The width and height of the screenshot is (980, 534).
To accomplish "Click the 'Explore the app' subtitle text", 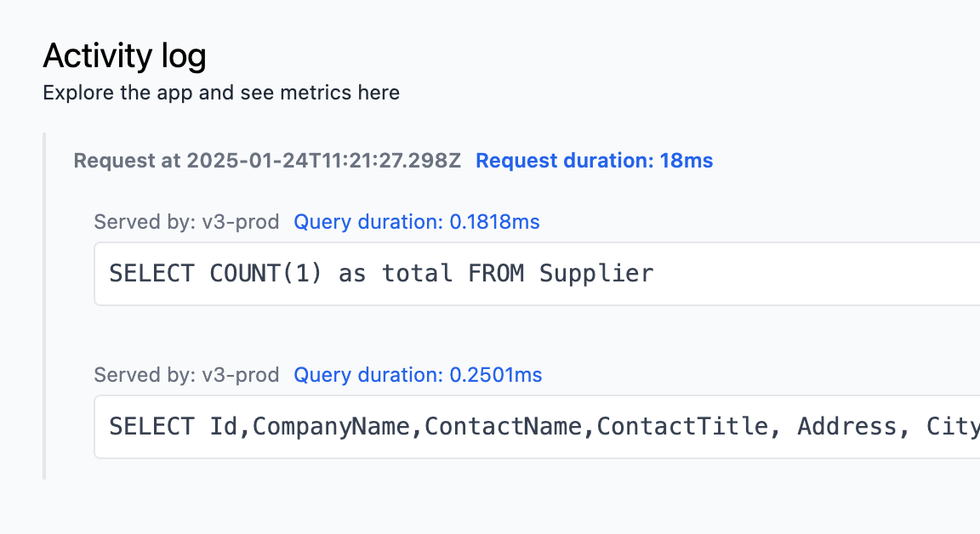I will click(221, 93).
